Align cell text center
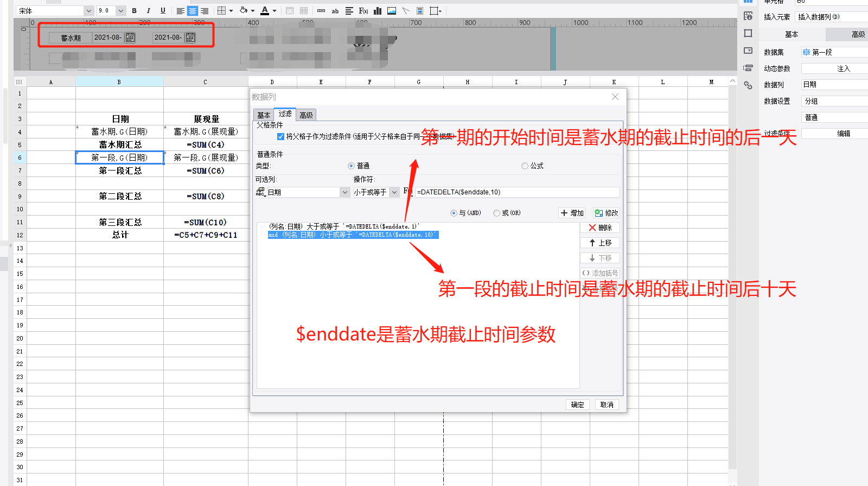 tap(193, 11)
